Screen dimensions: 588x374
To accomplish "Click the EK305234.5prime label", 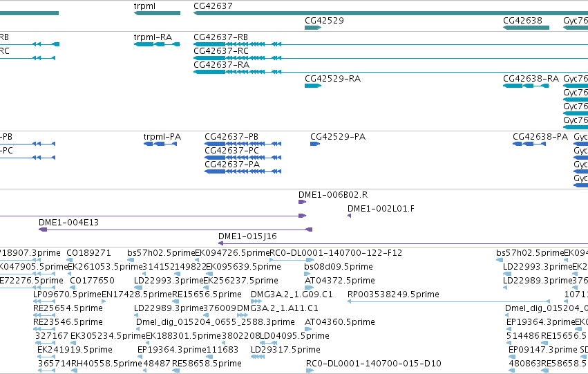I will point(108,337).
